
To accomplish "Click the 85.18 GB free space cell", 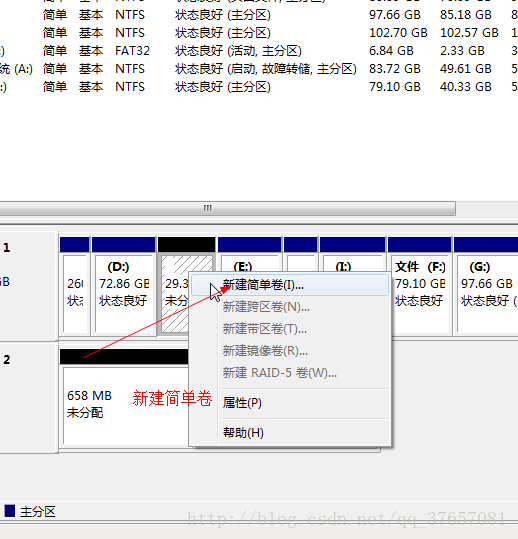I will click(x=465, y=15).
